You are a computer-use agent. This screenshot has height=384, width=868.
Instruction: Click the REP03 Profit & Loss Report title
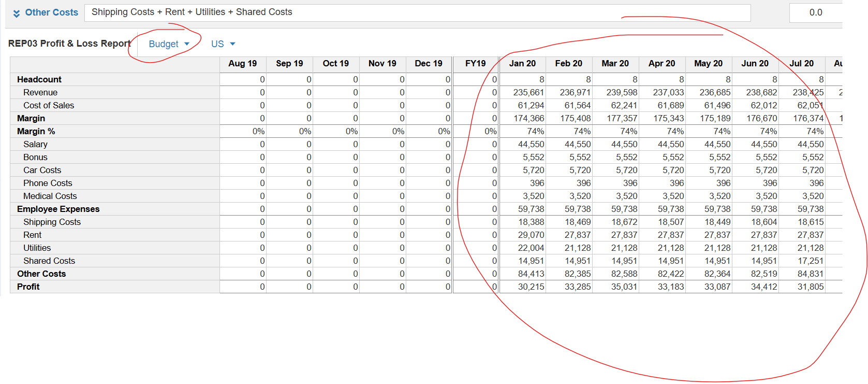(x=69, y=44)
